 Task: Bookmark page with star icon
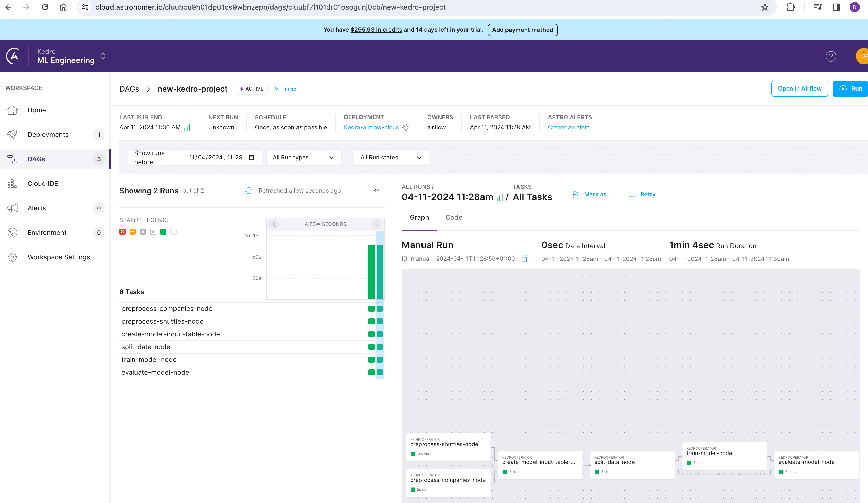point(765,7)
